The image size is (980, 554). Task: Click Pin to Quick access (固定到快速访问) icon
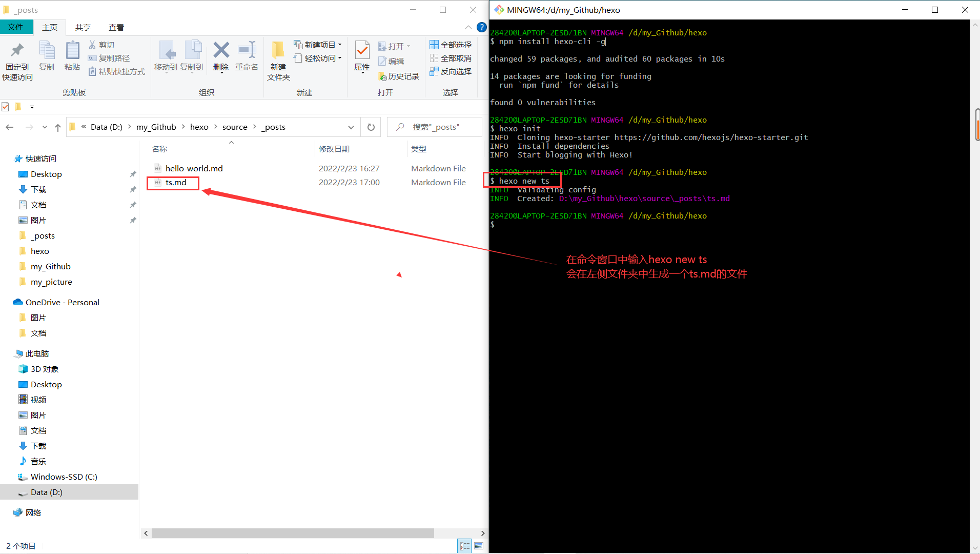pyautogui.click(x=17, y=50)
